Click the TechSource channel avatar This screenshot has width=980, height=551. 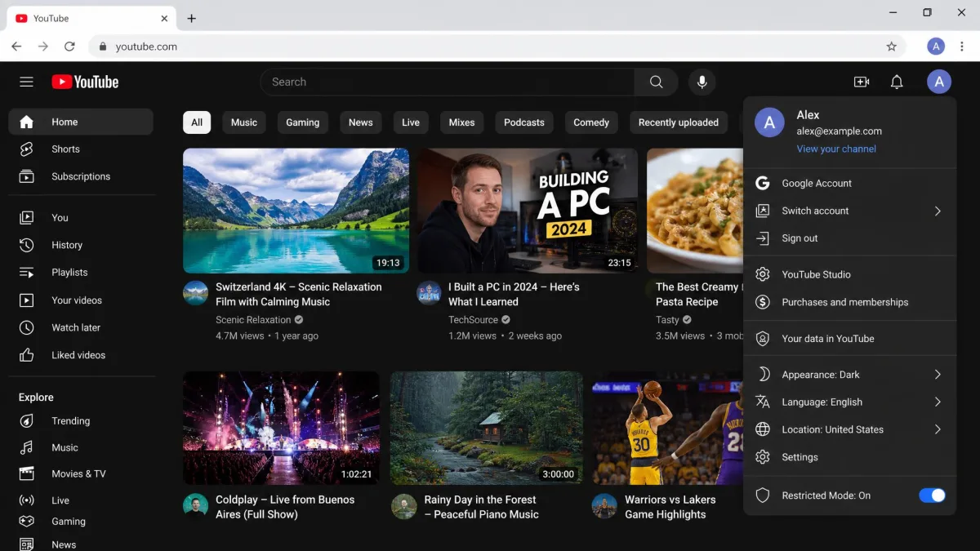click(429, 293)
